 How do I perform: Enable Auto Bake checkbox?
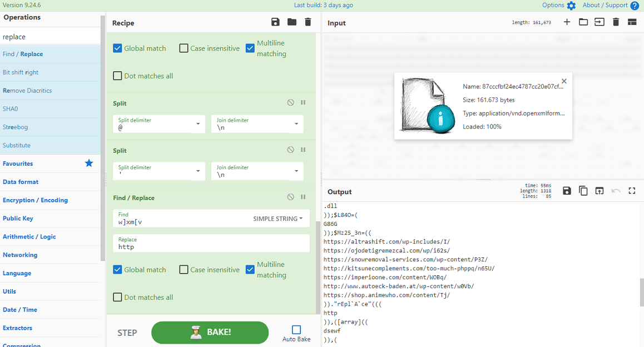pos(296,329)
